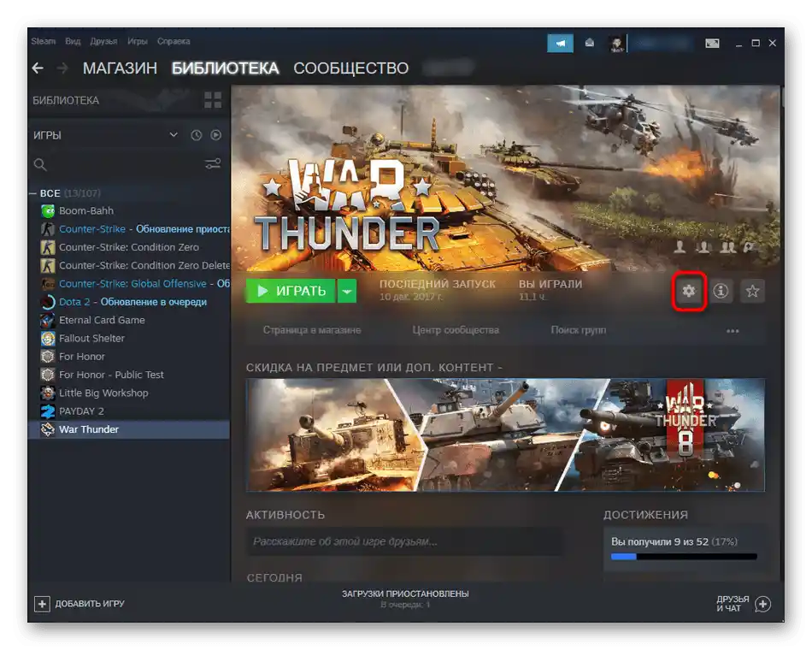The image size is (812, 650).
Task: Open the game info icon
Action: 721,291
